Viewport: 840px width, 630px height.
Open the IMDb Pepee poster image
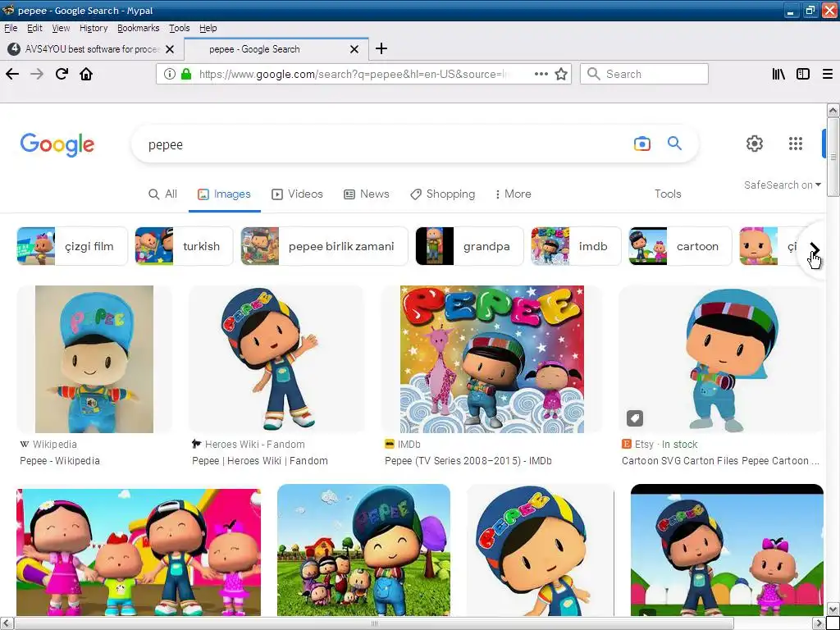coord(492,359)
